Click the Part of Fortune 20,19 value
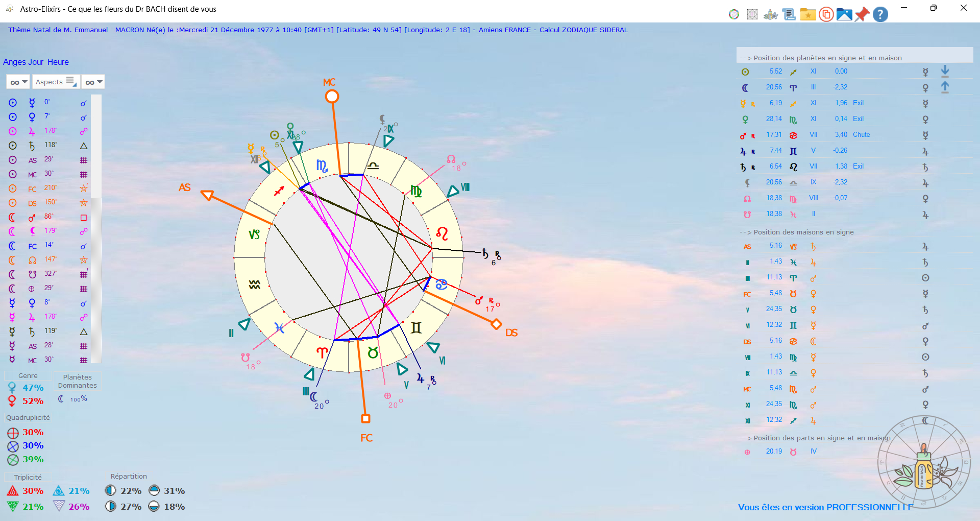980x521 pixels. coord(774,452)
